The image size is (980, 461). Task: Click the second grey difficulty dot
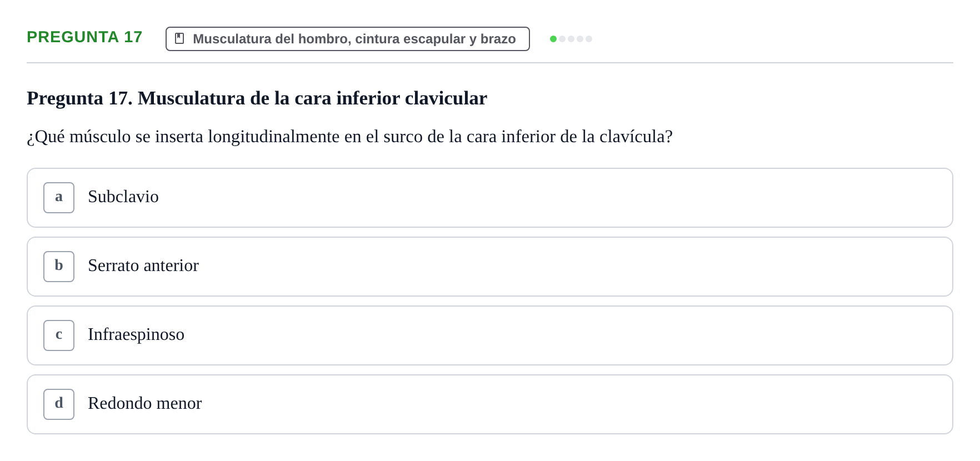pyautogui.click(x=571, y=39)
